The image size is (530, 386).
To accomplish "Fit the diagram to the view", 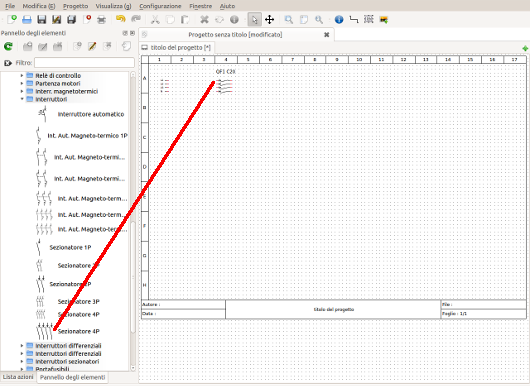I will tap(304, 20).
